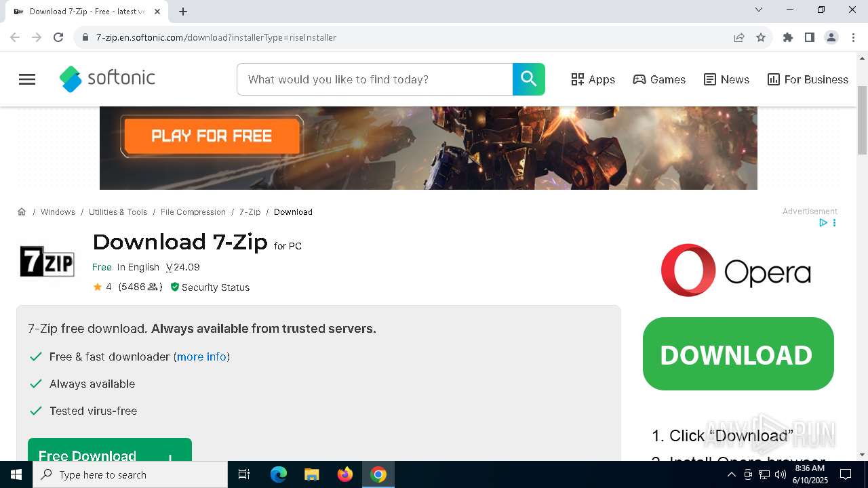The width and height of the screenshot is (868, 488).
Task: Open the network tray icon
Action: click(764, 474)
